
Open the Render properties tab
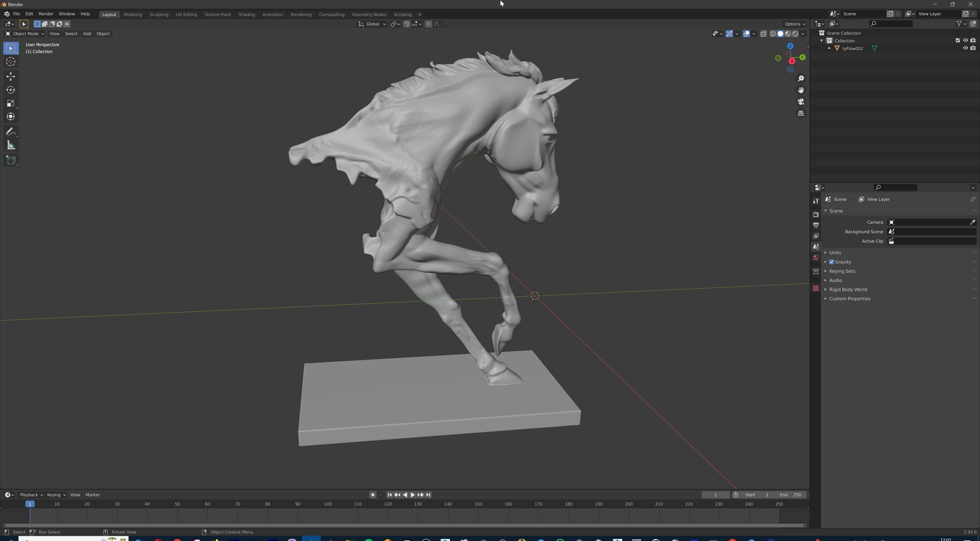coord(816,214)
